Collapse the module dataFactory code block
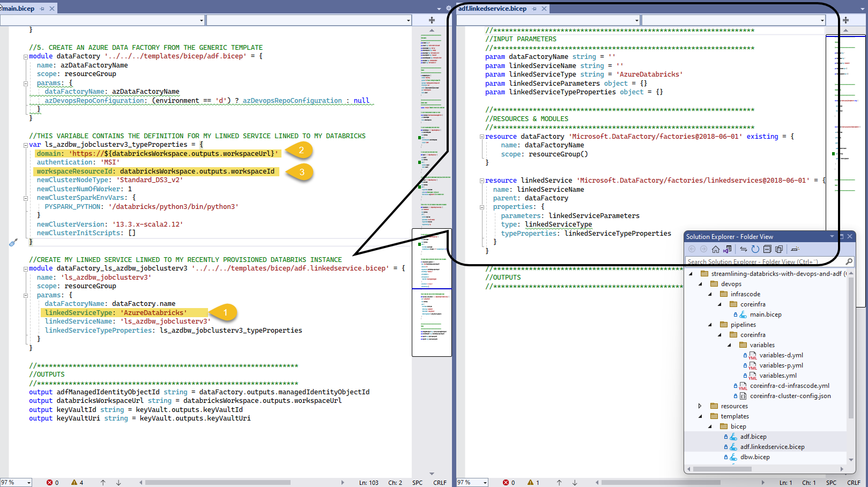 [25, 57]
